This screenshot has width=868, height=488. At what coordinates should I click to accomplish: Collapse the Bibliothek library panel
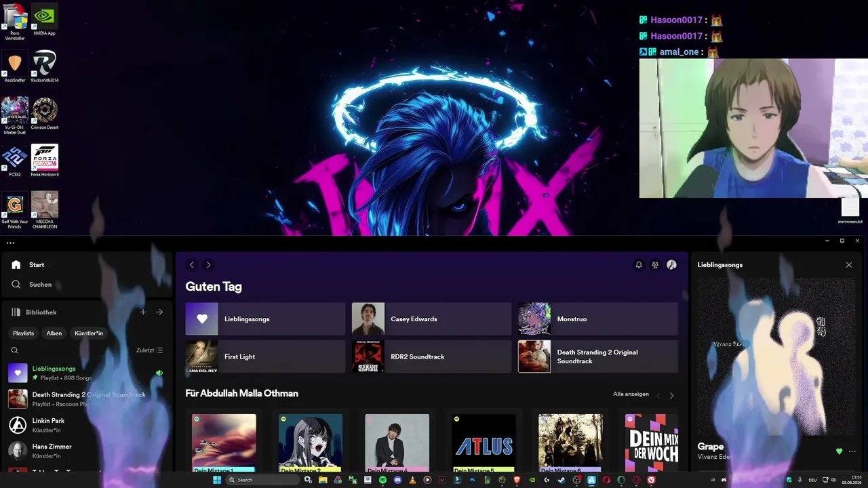pyautogui.click(x=34, y=312)
